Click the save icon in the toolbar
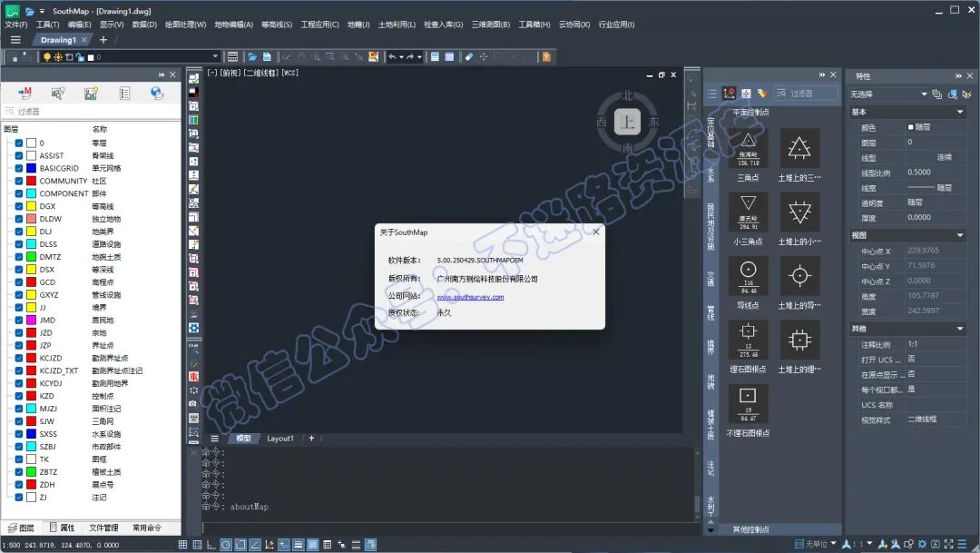 pos(267,57)
